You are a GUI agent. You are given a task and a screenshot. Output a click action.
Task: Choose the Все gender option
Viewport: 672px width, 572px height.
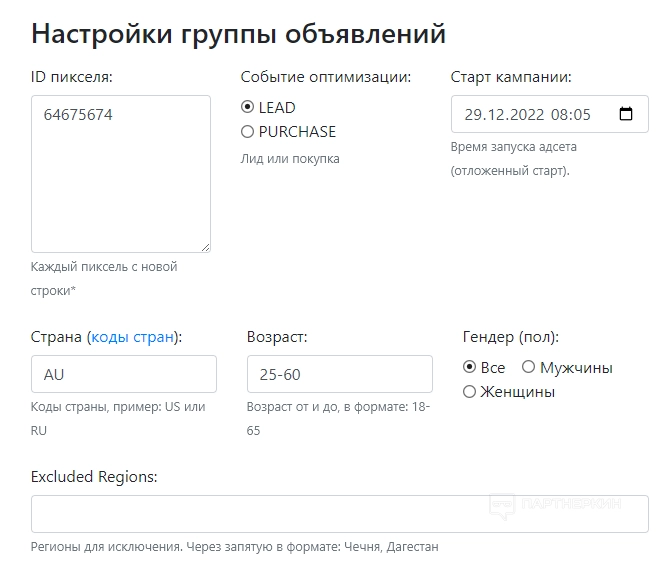[x=469, y=367]
